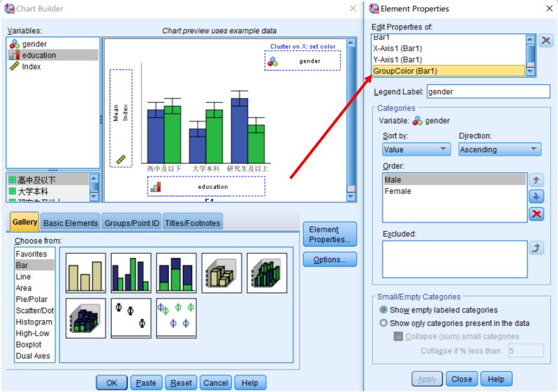Viewport: 558px width, 392px height.
Task: Open Element Properties button
Action: click(x=330, y=234)
